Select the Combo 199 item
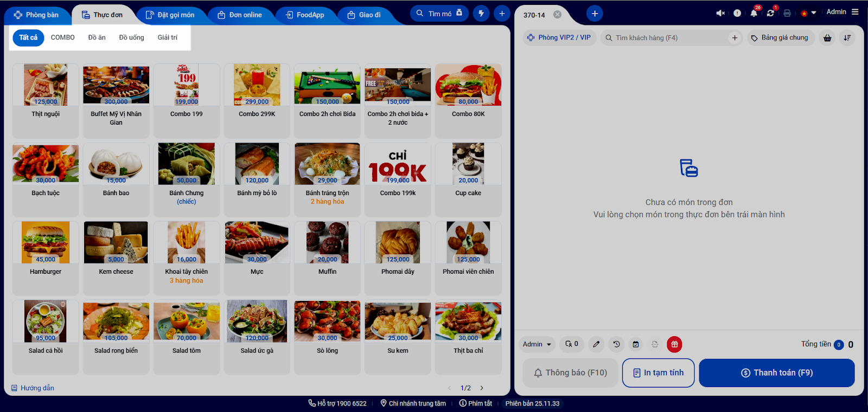 click(x=187, y=101)
